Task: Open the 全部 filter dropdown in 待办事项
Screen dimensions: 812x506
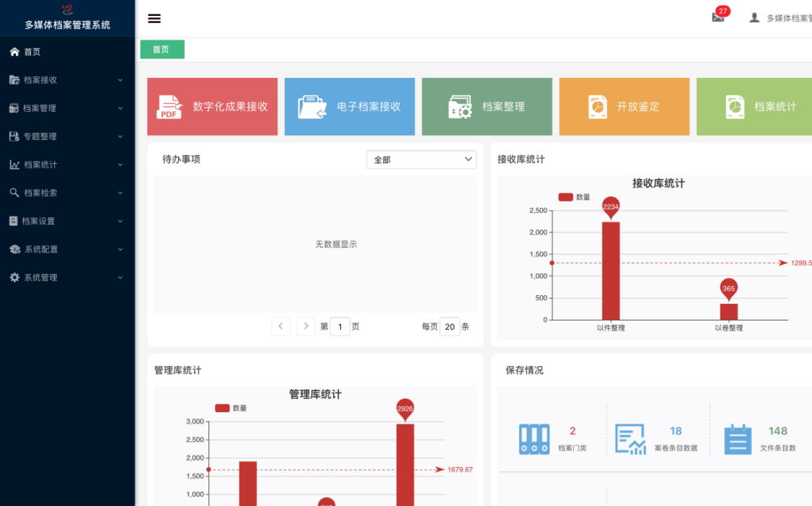Action: tap(421, 160)
